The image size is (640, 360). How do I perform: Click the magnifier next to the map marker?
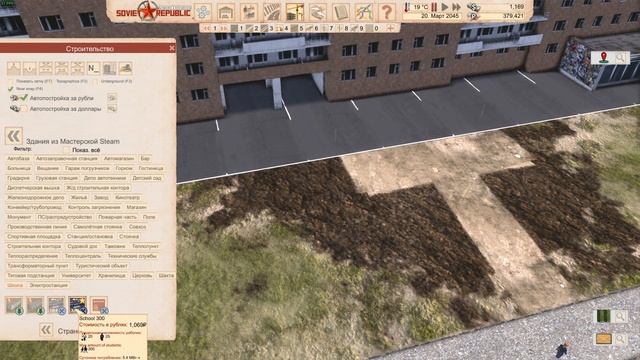[x=620, y=58]
